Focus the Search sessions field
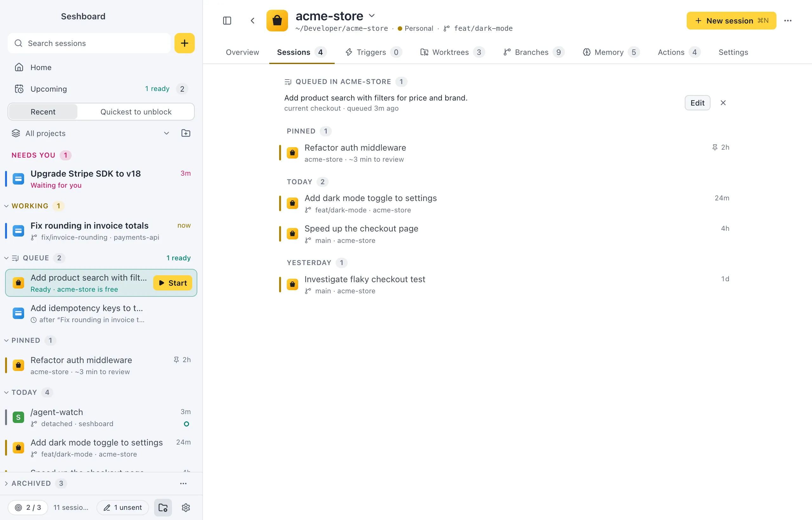This screenshot has width=812, height=520. coord(89,43)
